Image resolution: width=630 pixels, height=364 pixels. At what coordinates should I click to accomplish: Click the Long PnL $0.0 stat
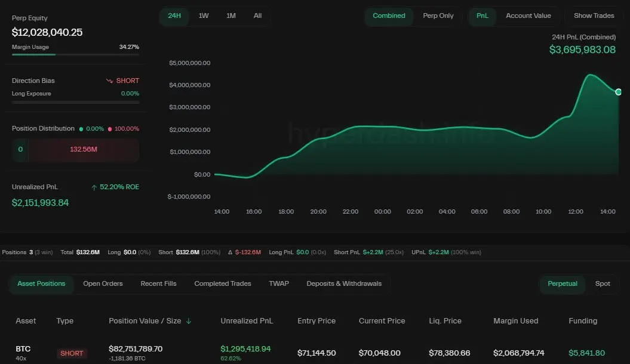pos(297,252)
